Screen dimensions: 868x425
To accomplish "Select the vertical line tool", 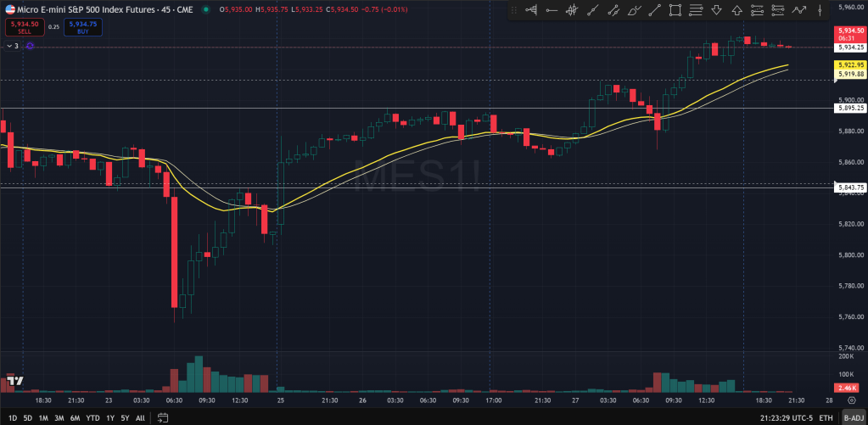I will (x=820, y=10).
